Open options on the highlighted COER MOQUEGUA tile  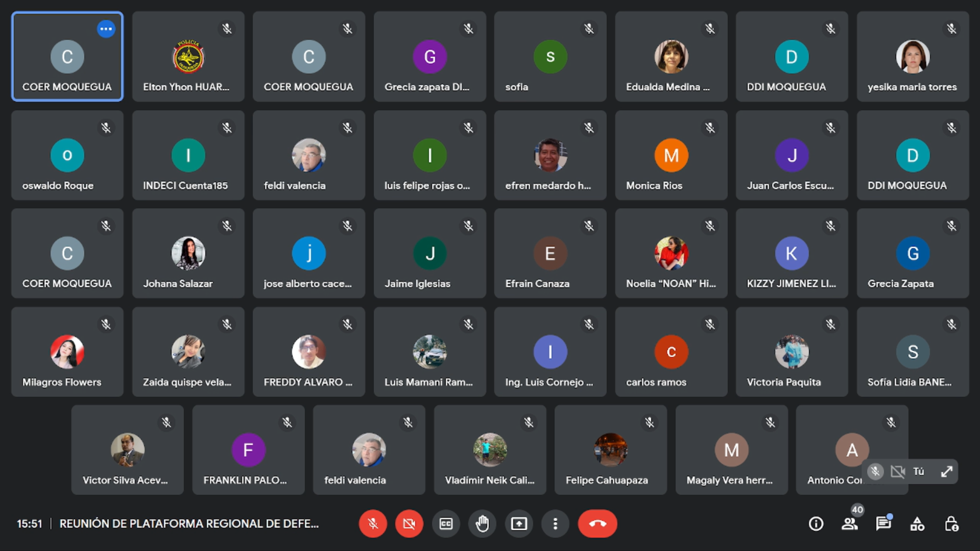(x=106, y=29)
